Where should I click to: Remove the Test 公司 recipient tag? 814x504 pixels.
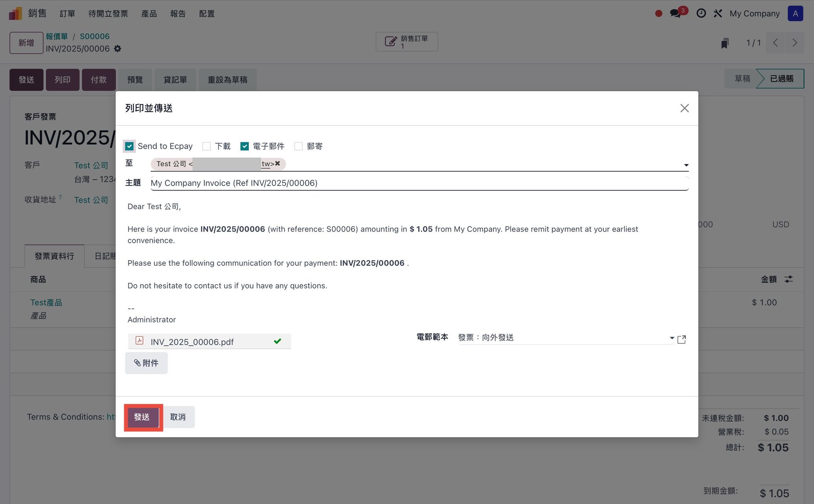[x=278, y=164]
